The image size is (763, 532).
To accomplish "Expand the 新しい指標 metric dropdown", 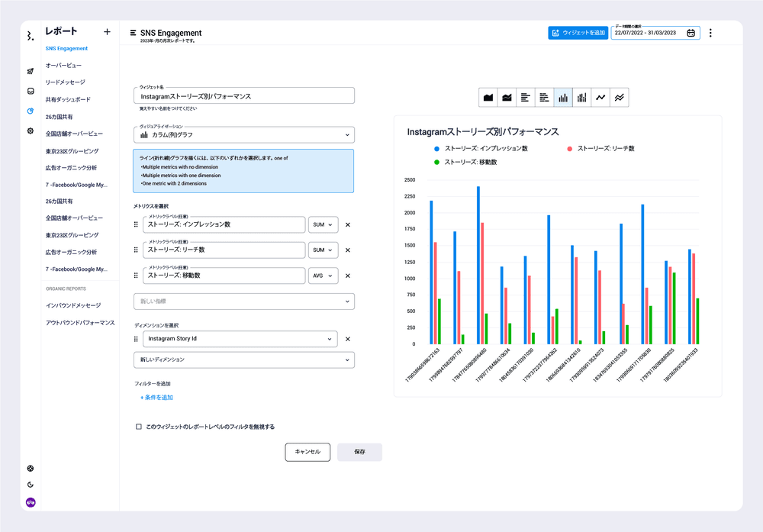I will [x=243, y=301].
